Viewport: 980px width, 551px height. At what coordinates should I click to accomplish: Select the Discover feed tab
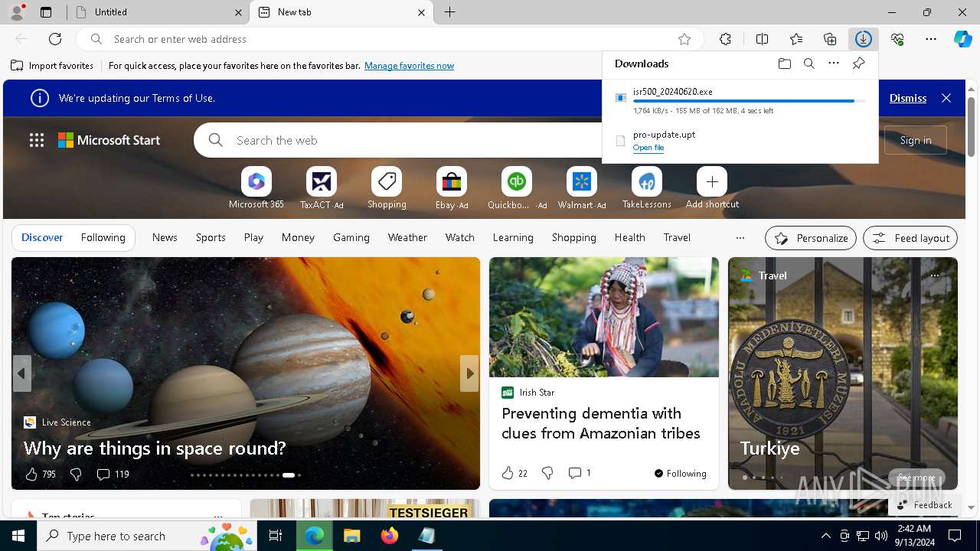click(42, 238)
